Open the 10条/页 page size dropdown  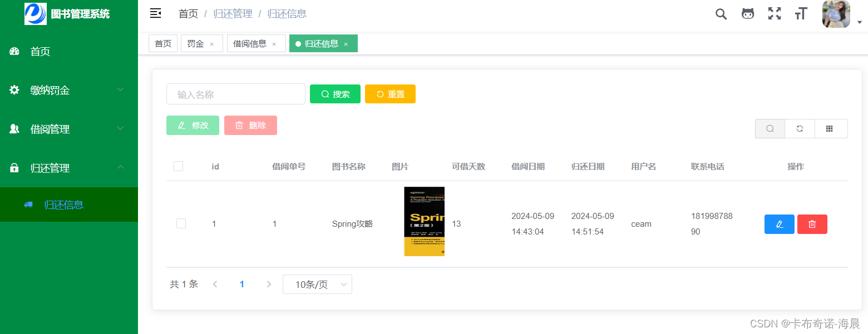click(x=317, y=285)
